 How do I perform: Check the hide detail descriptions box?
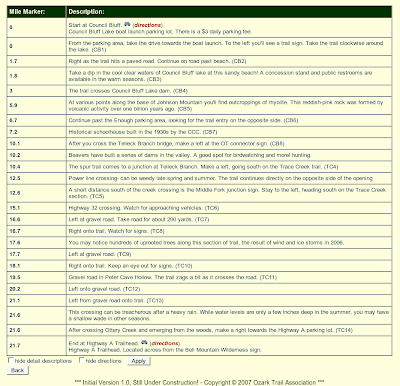click(11, 360)
